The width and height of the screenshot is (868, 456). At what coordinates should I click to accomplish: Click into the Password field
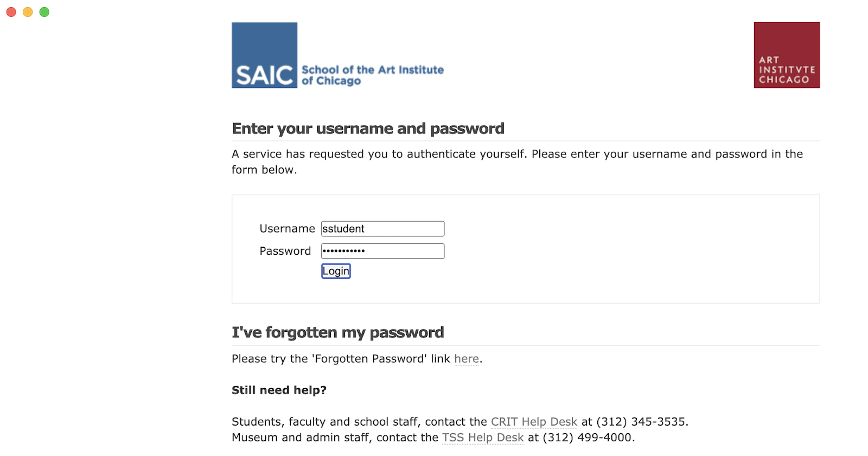point(382,251)
